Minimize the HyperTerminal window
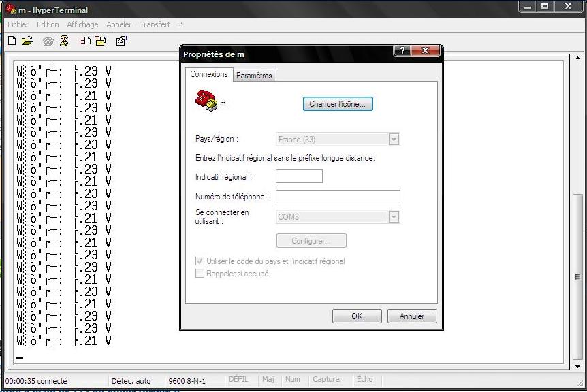 click(x=528, y=6)
